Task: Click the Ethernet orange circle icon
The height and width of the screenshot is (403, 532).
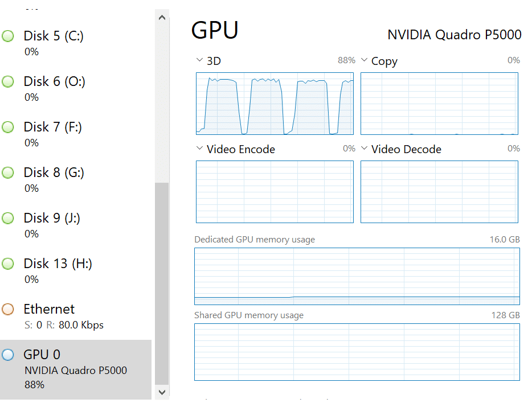Action: [8, 309]
